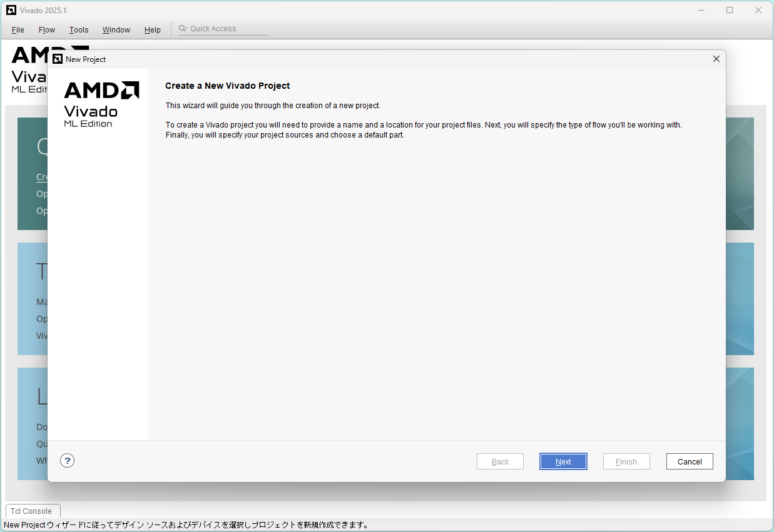Minimize the Vivado main window
This screenshot has height=532, width=774.
[701, 10]
